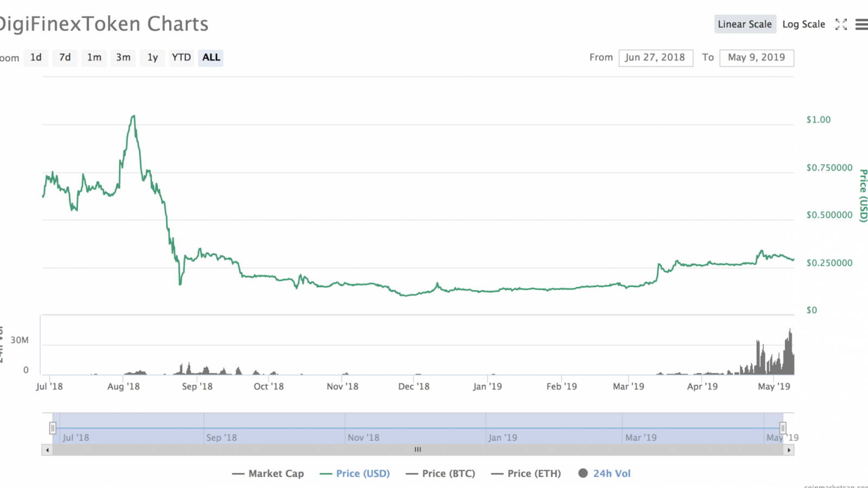Viewport: 868px width, 488px height.
Task: Set zoom to 3m
Action: click(x=123, y=57)
